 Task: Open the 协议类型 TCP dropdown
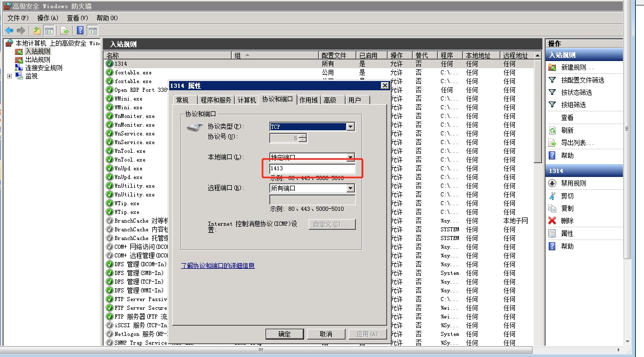coord(351,127)
